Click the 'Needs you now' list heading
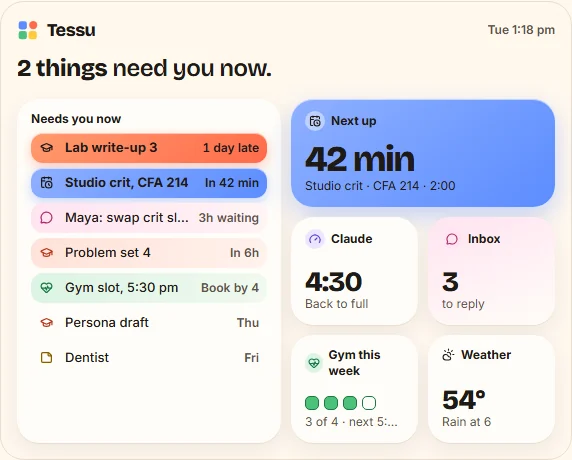 pos(76,119)
